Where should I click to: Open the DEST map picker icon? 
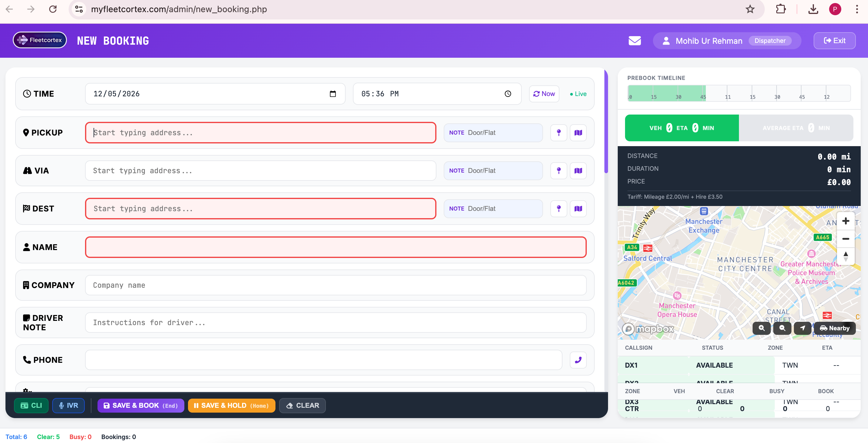click(578, 209)
